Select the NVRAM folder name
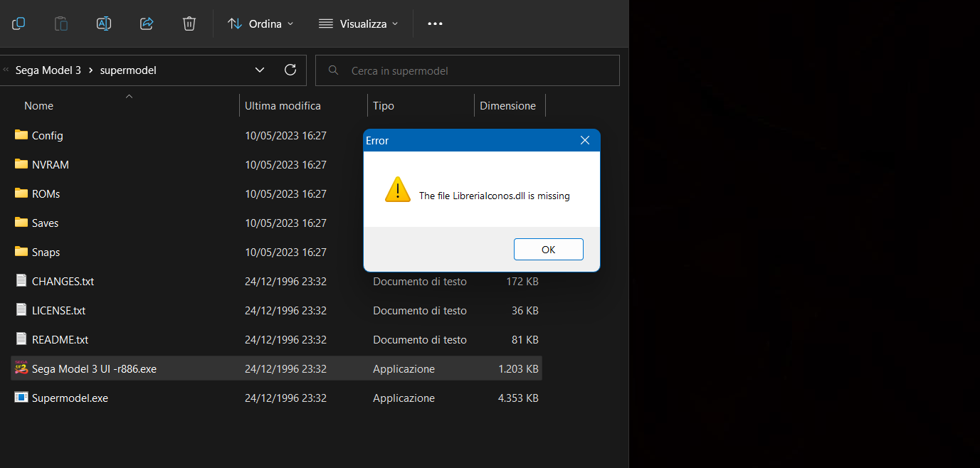This screenshot has width=980, height=468. [51, 164]
